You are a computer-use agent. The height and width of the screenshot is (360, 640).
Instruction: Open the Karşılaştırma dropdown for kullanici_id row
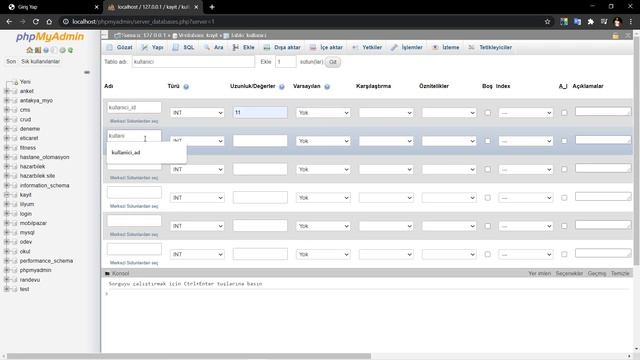coord(386,113)
